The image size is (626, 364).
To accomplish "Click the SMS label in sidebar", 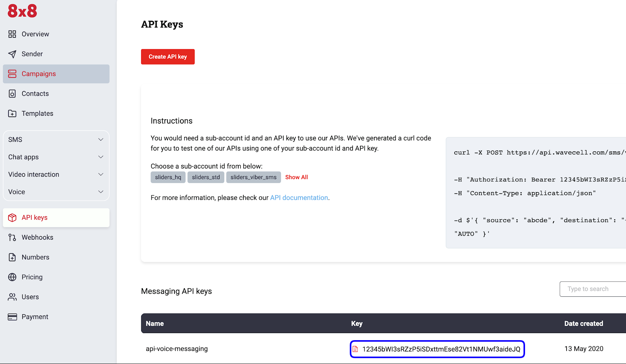I will click(15, 140).
